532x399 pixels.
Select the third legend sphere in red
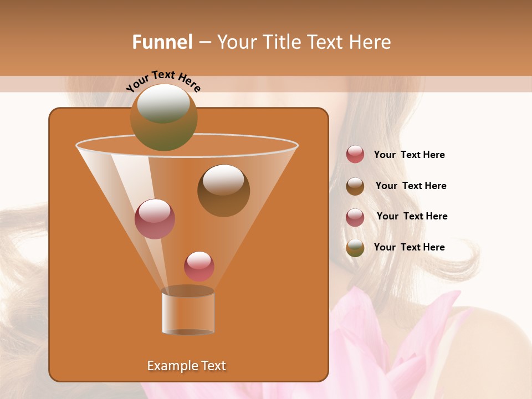click(355, 217)
